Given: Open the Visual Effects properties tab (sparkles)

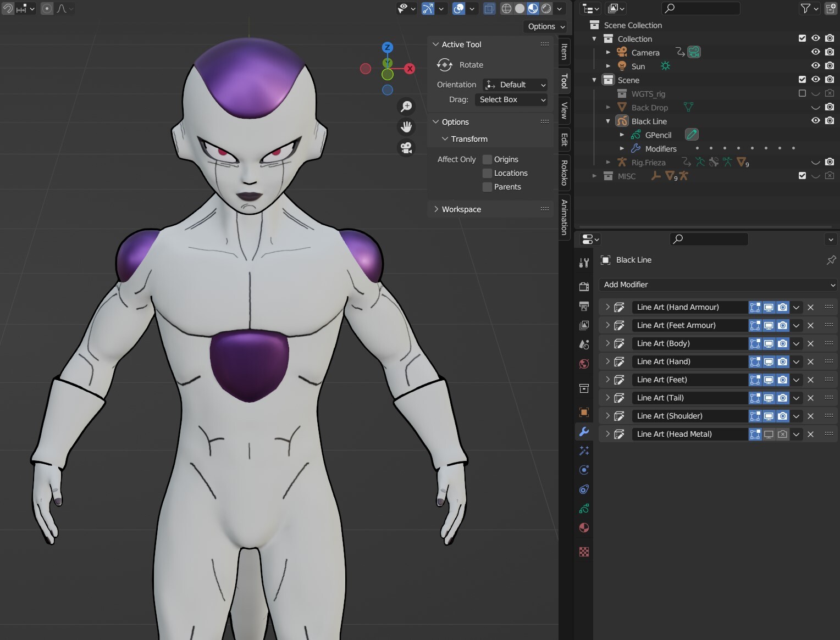Looking at the screenshot, I should point(584,450).
